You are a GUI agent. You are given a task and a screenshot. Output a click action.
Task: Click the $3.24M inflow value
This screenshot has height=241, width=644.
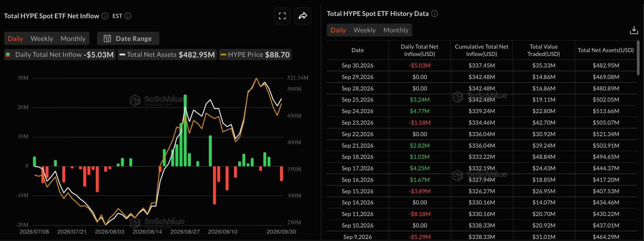click(420, 100)
